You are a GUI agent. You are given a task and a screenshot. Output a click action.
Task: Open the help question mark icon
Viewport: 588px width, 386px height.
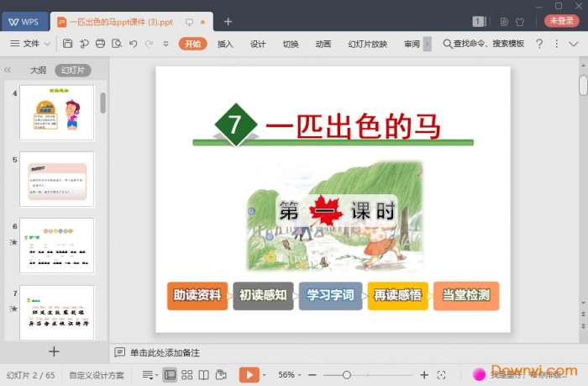coord(539,44)
